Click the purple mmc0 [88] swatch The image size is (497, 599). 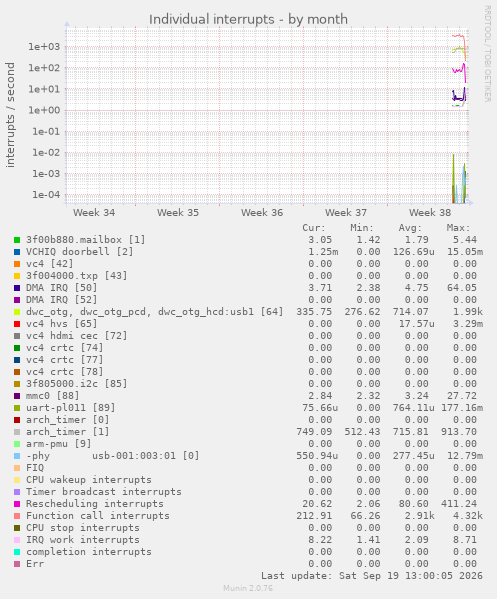17,396
